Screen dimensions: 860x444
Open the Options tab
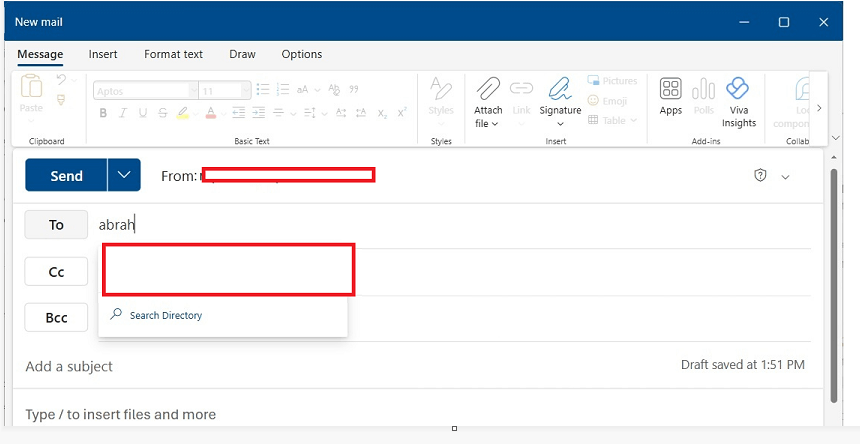(x=302, y=54)
